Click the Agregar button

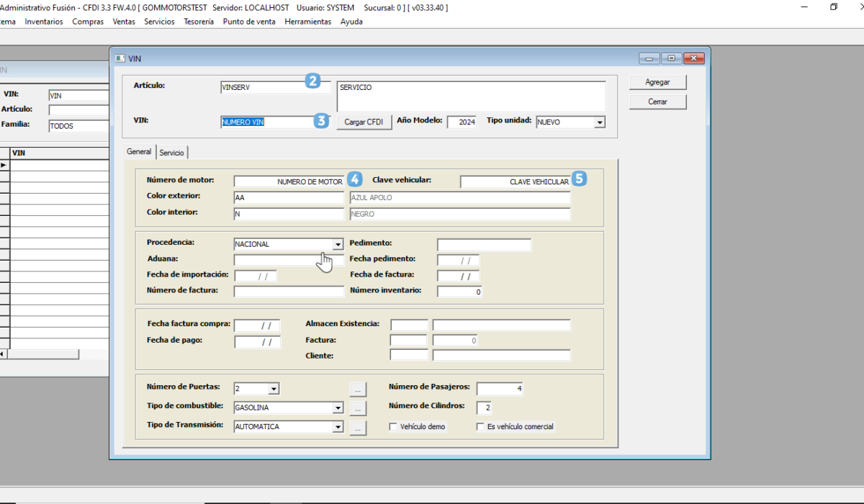pos(657,82)
